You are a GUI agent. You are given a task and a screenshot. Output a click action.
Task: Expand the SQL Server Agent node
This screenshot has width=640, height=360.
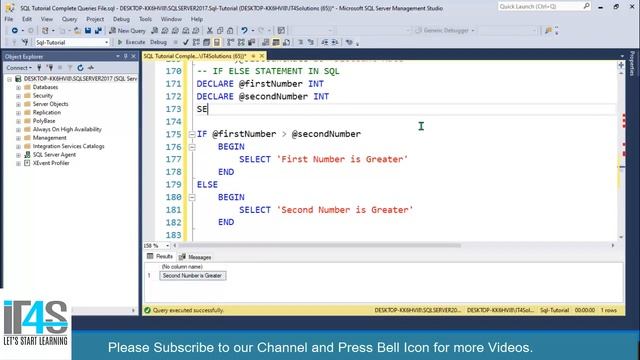(18, 155)
